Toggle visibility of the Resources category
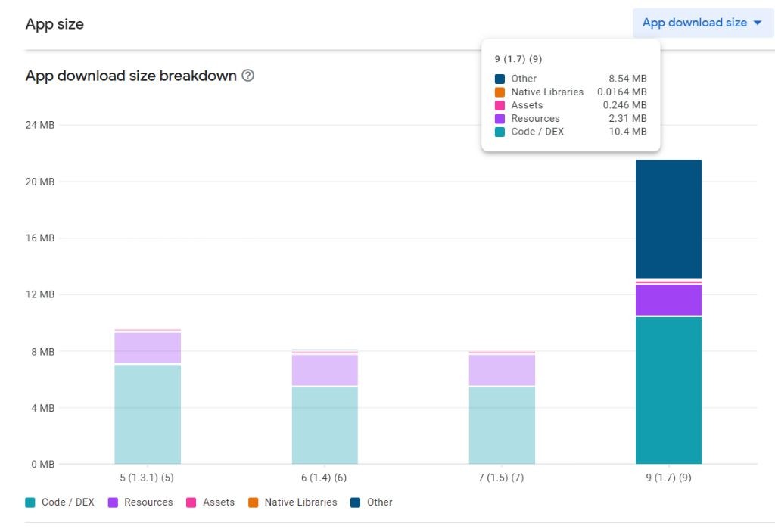775x532 pixels. click(x=141, y=502)
